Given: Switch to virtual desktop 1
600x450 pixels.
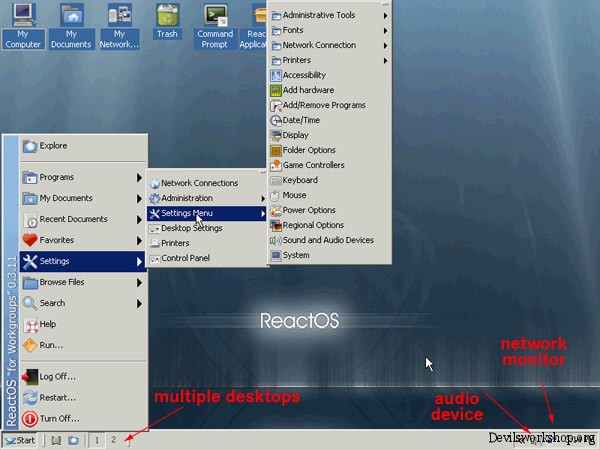Looking at the screenshot, I should point(97,440).
